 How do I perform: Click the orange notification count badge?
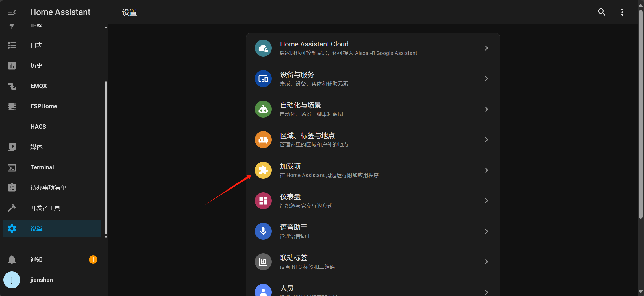point(93,260)
